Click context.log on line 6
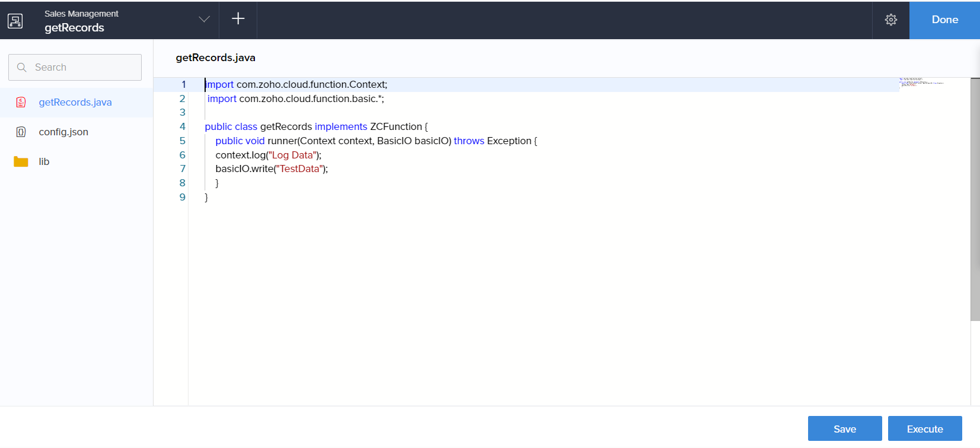Image resolution: width=980 pixels, height=448 pixels. point(241,155)
